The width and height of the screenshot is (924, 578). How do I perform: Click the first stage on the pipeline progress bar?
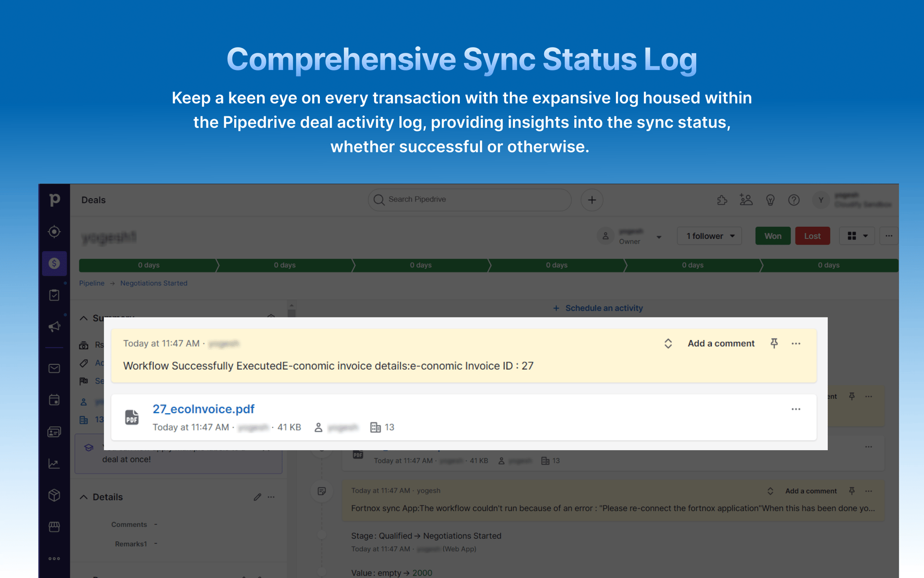click(149, 265)
